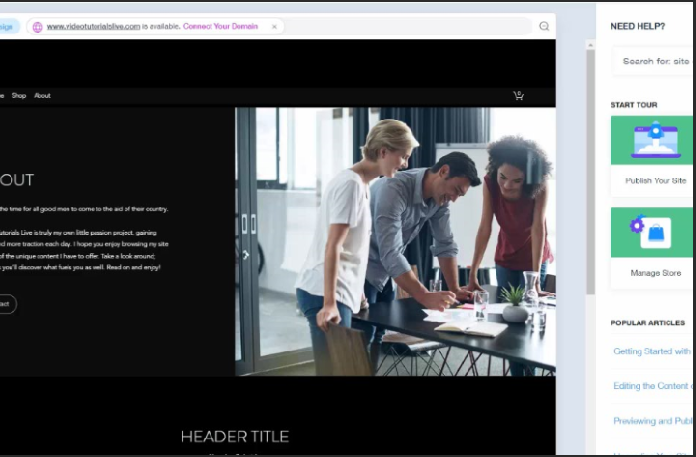Screen dimensions: 696x457
Task: Open the Editing the Content article link
Action: (652, 386)
